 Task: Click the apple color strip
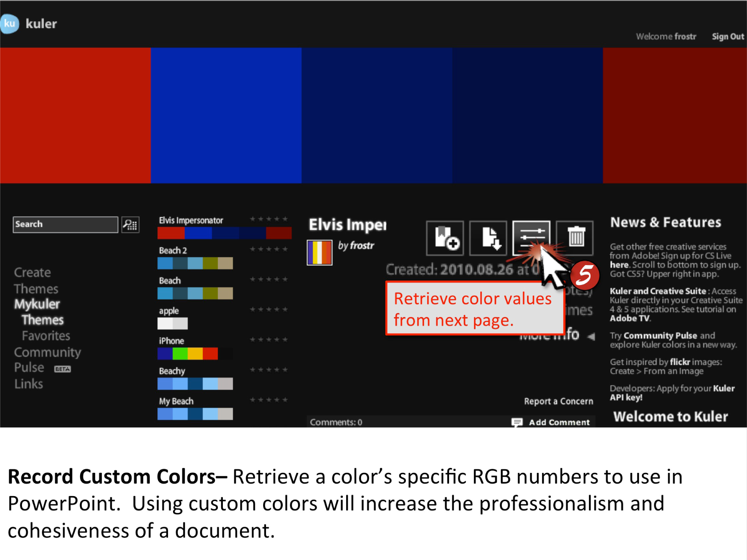coord(173,324)
